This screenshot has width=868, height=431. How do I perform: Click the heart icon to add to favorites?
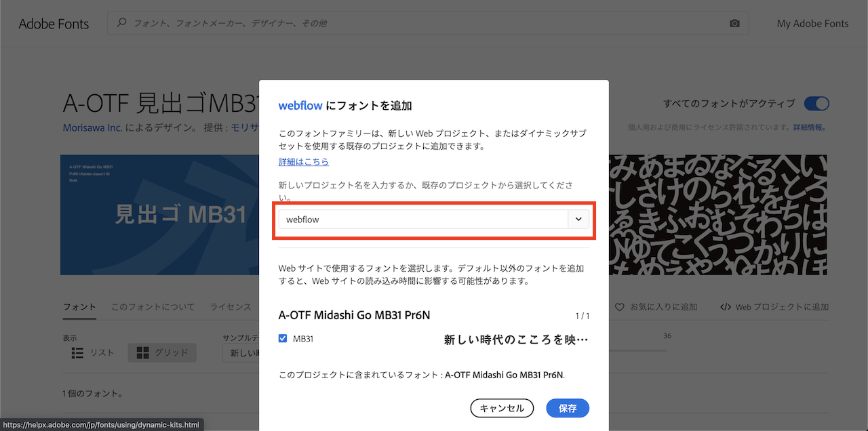pos(619,307)
